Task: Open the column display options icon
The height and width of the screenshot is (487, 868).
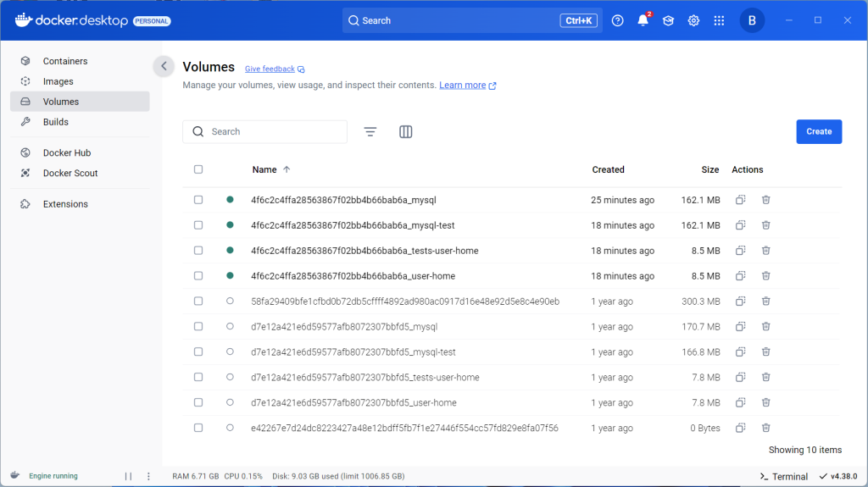Action: click(x=406, y=131)
